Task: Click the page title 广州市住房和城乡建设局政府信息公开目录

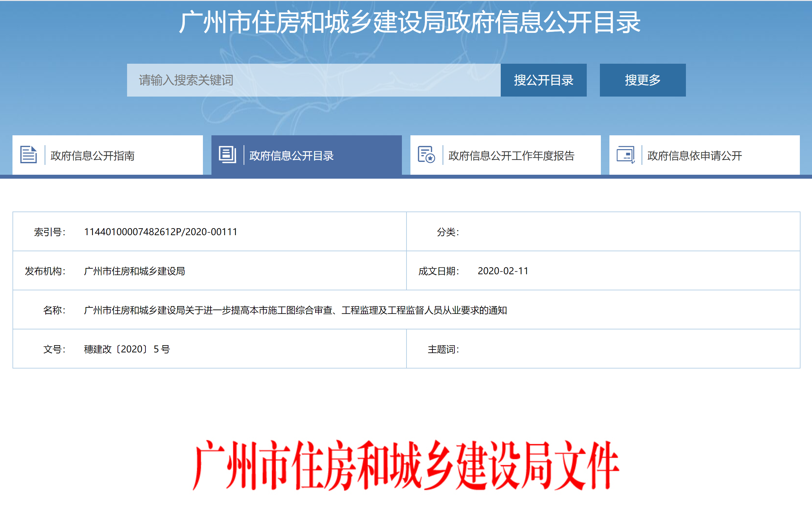Action: click(409, 22)
